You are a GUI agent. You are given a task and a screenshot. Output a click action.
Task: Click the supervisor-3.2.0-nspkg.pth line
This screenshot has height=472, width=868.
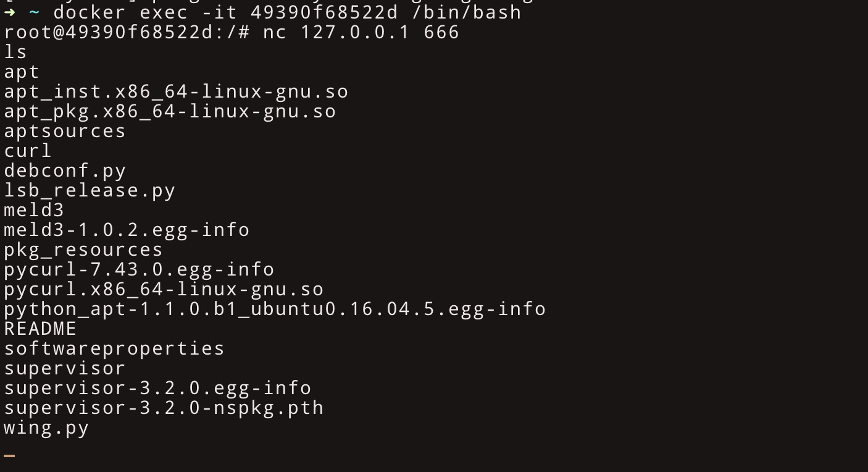pos(164,408)
